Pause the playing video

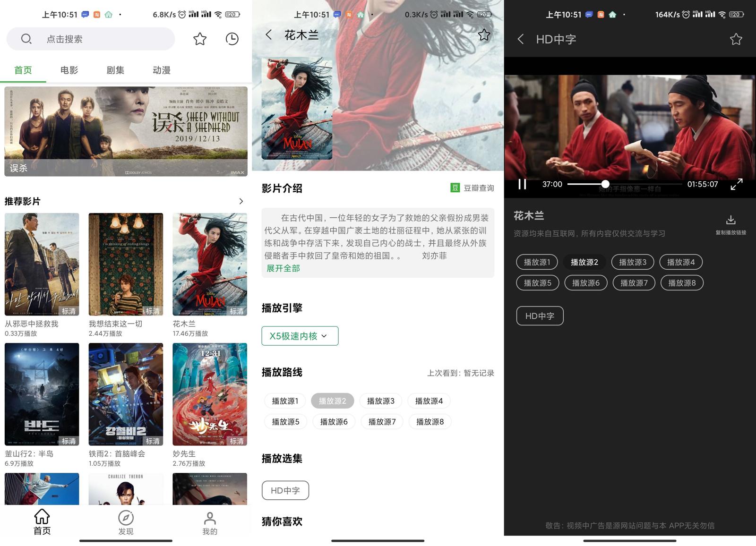(x=522, y=184)
